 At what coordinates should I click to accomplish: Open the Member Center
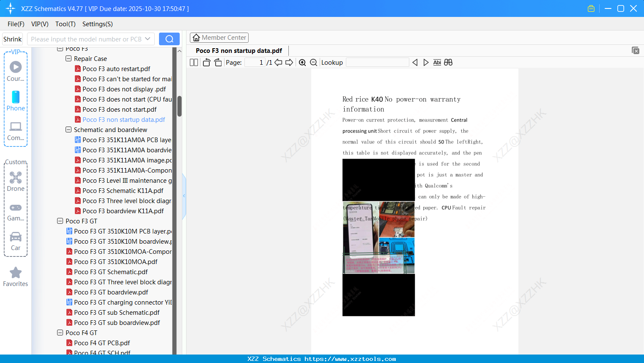tap(219, 38)
